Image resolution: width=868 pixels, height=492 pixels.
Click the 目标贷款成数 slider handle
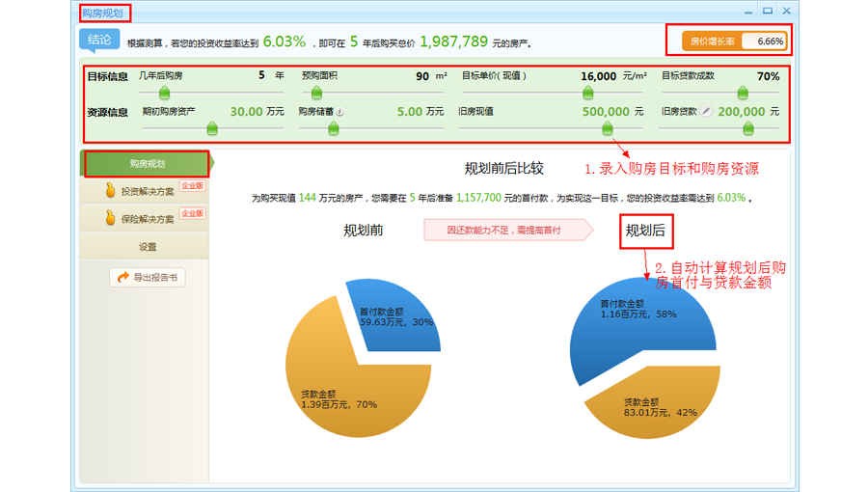743,93
